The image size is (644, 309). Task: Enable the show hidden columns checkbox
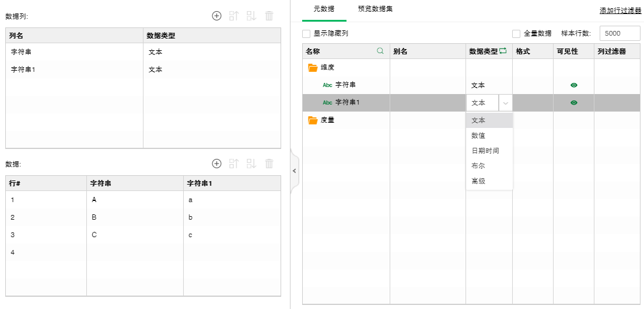click(306, 34)
